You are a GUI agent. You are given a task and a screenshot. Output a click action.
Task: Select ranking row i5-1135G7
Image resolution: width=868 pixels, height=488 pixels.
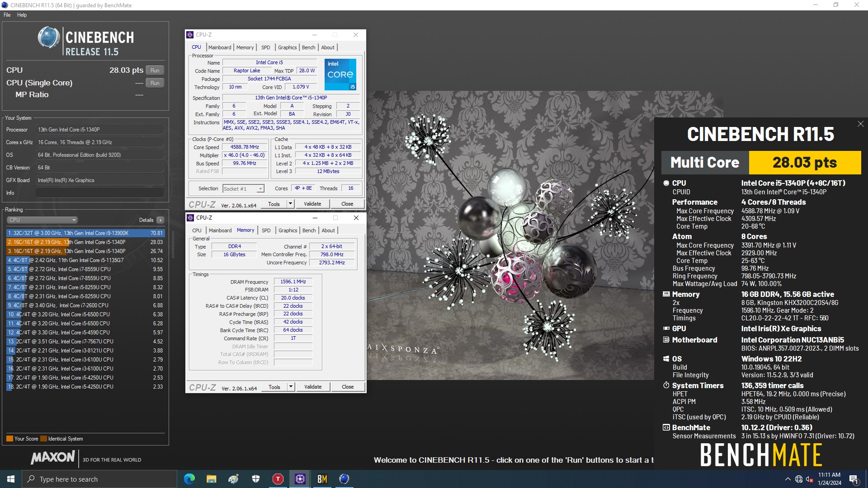pyautogui.click(x=85, y=260)
